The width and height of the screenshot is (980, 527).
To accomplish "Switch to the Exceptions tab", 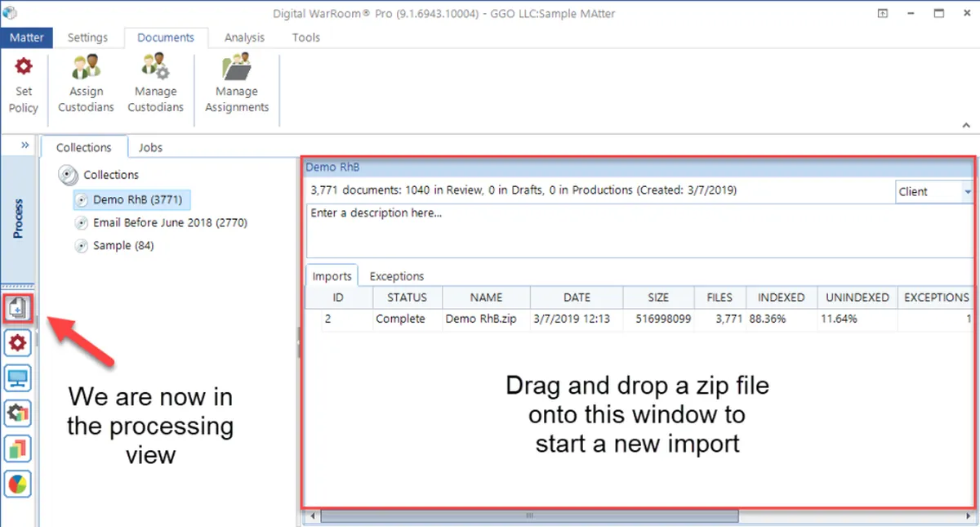I will [x=397, y=276].
